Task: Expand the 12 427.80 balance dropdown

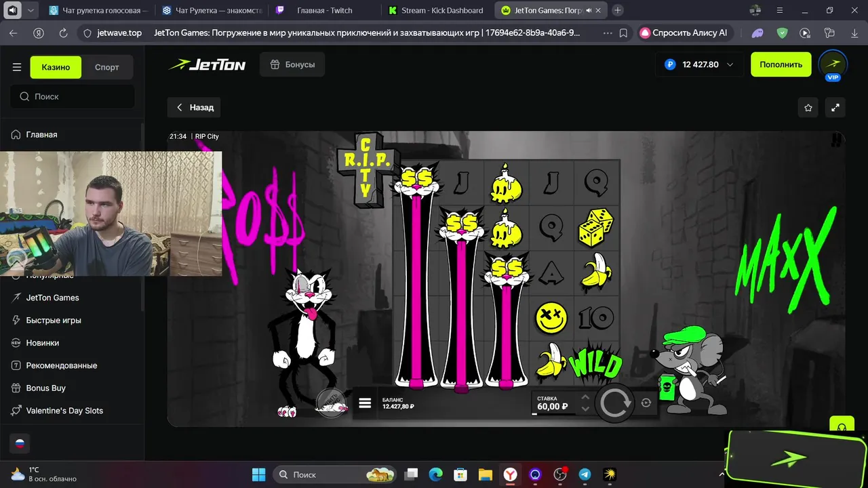Action: point(699,64)
